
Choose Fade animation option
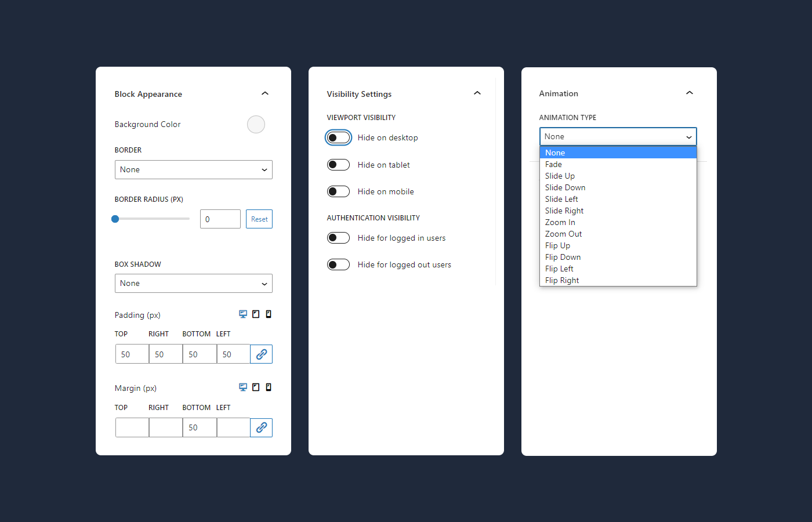618,164
